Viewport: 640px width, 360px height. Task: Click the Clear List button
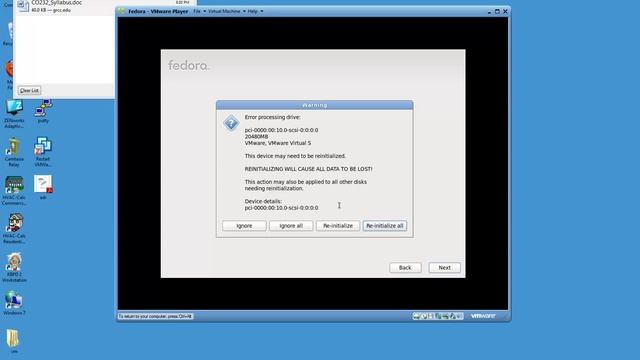pyautogui.click(x=29, y=90)
